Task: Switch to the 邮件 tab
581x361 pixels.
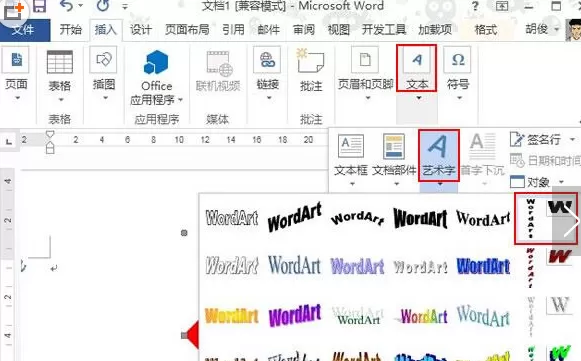Action: coord(269,30)
